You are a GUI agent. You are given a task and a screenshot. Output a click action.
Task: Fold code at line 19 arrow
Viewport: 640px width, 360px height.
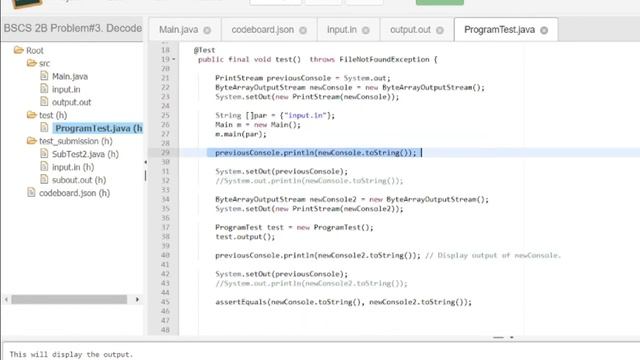tap(173, 60)
